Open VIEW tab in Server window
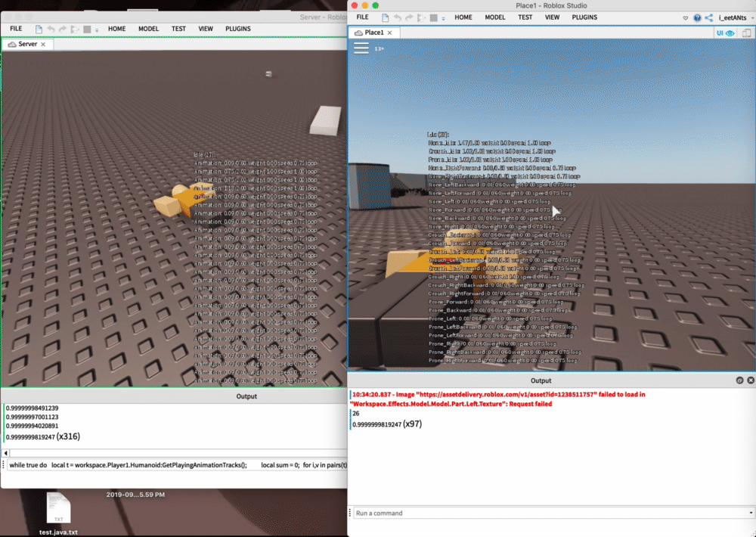The height and width of the screenshot is (537, 756). (206, 29)
